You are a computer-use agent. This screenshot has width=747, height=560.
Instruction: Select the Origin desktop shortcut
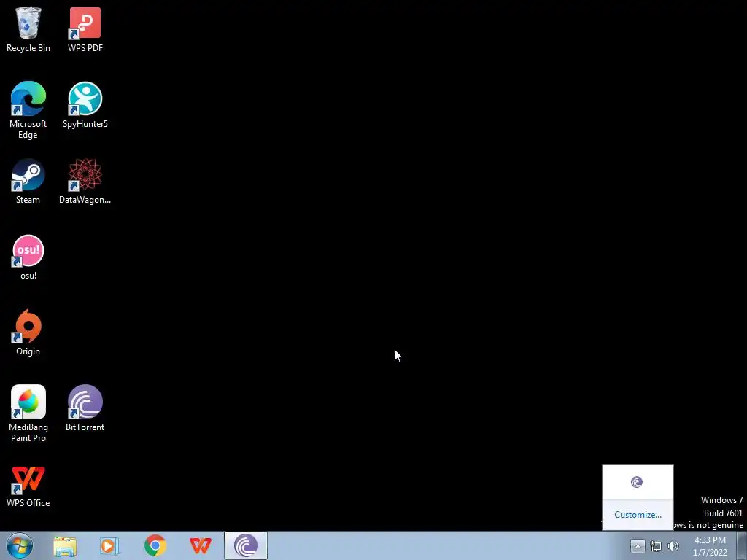(x=28, y=332)
